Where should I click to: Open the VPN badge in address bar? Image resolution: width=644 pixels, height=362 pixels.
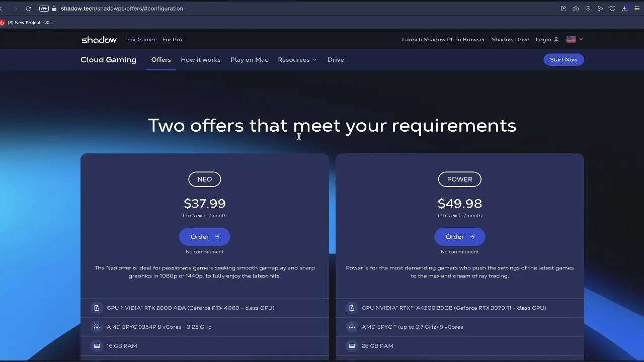point(44,9)
